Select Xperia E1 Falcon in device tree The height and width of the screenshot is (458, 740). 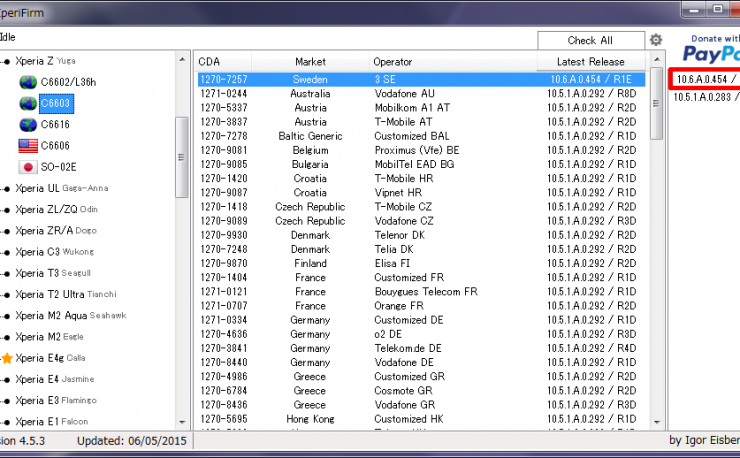click(51, 422)
